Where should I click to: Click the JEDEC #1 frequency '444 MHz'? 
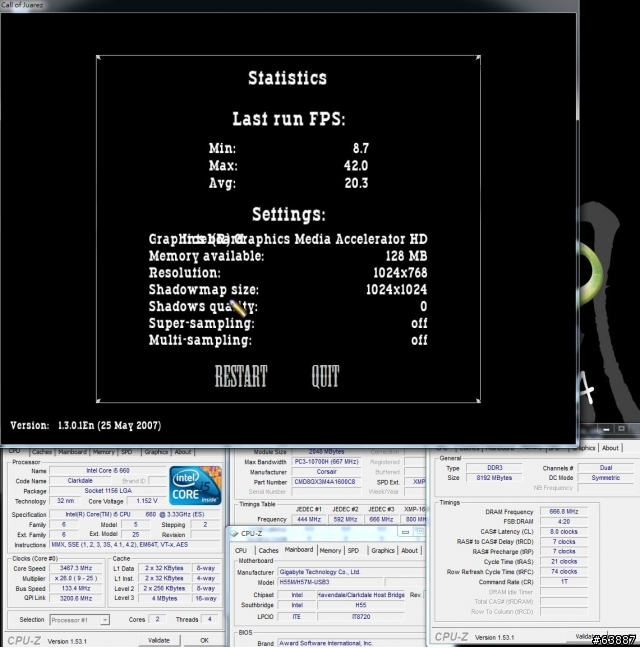click(309, 519)
